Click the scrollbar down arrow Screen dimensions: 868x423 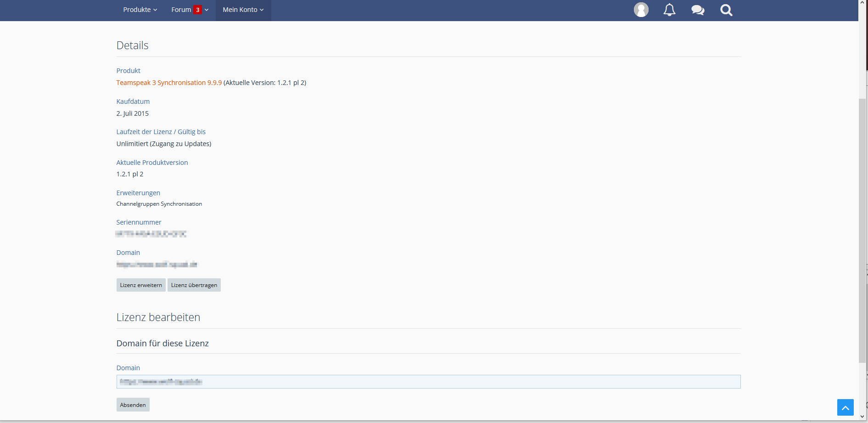[862, 417]
